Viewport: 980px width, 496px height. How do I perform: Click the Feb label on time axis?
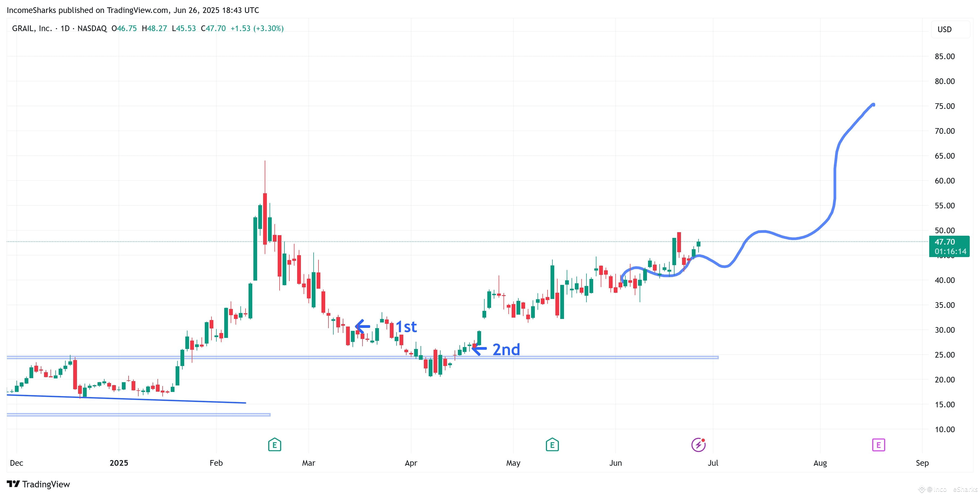[x=216, y=463]
